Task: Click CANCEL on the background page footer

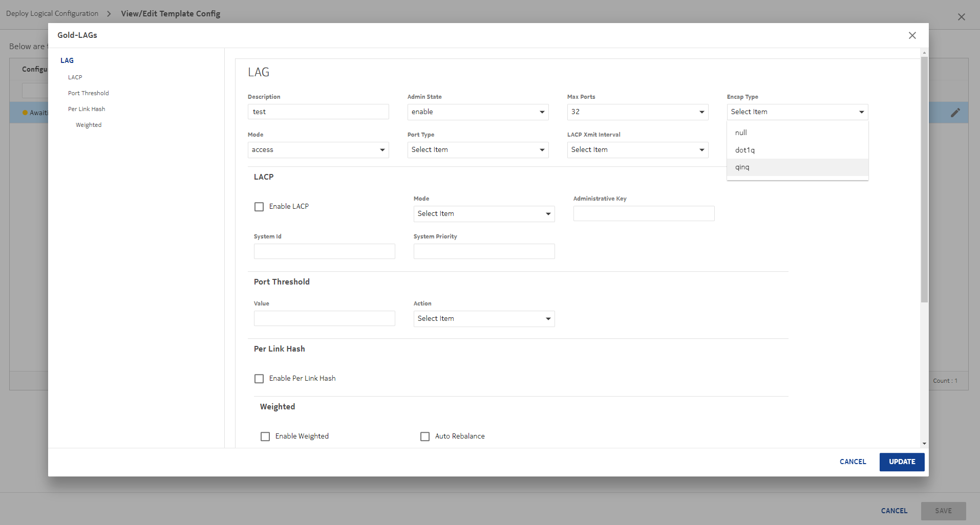Action: [894, 511]
